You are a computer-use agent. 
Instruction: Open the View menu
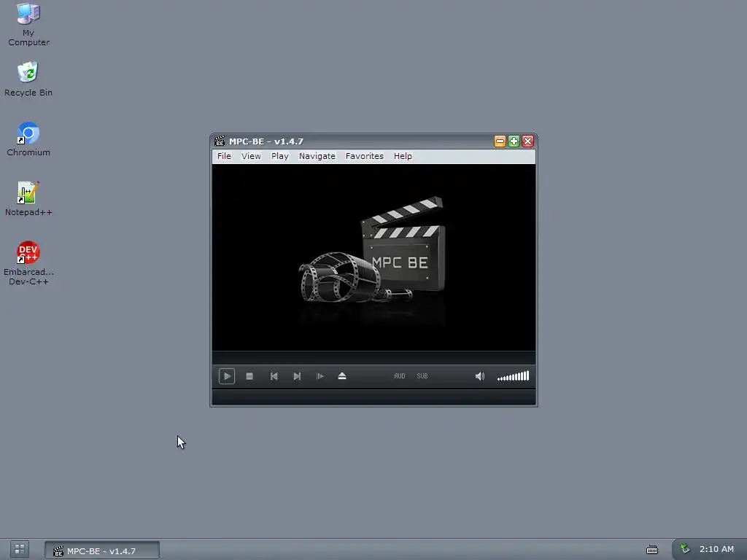click(251, 156)
